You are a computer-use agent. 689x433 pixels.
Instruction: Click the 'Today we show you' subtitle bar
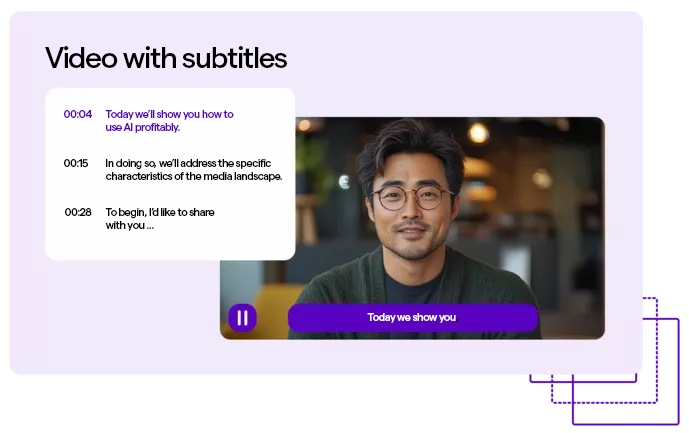413,317
